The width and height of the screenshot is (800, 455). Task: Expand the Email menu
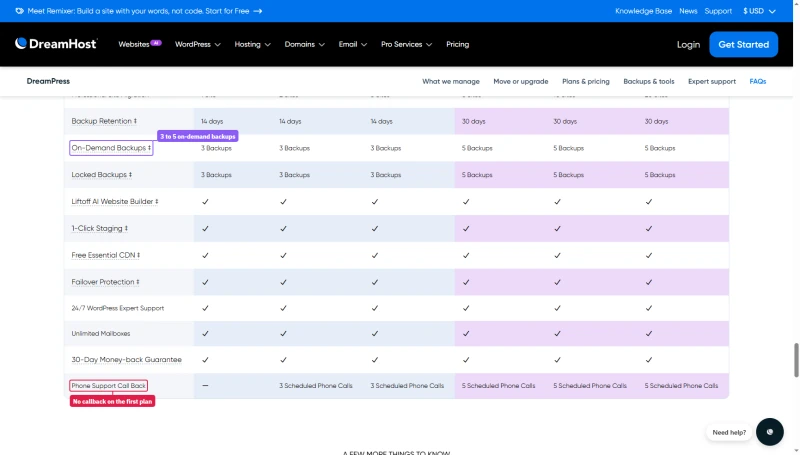353,44
